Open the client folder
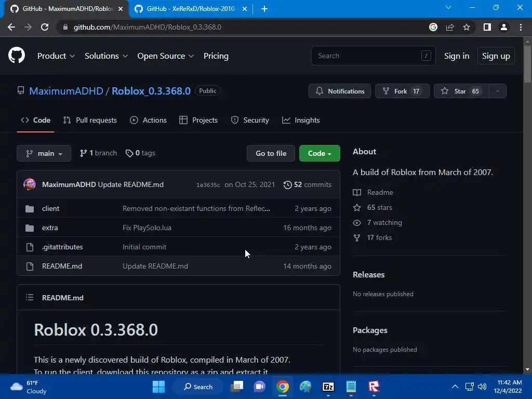 [50, 208]
